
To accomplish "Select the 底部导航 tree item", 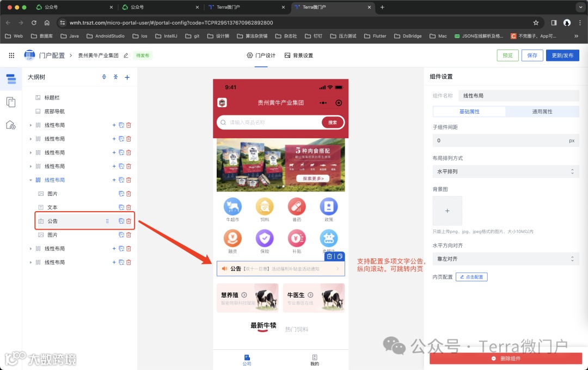I will 54,112.
